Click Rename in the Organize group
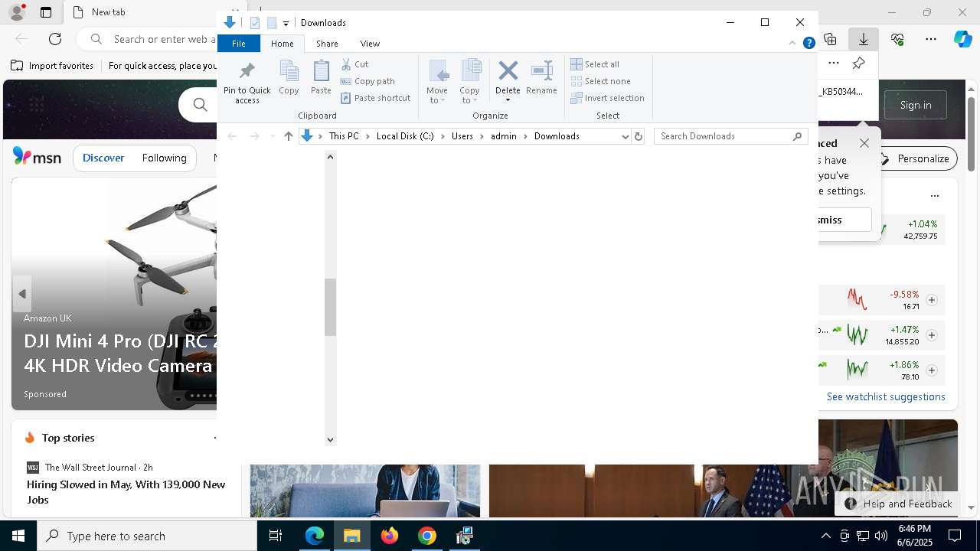Screen dimensions: 980x551 541,78
